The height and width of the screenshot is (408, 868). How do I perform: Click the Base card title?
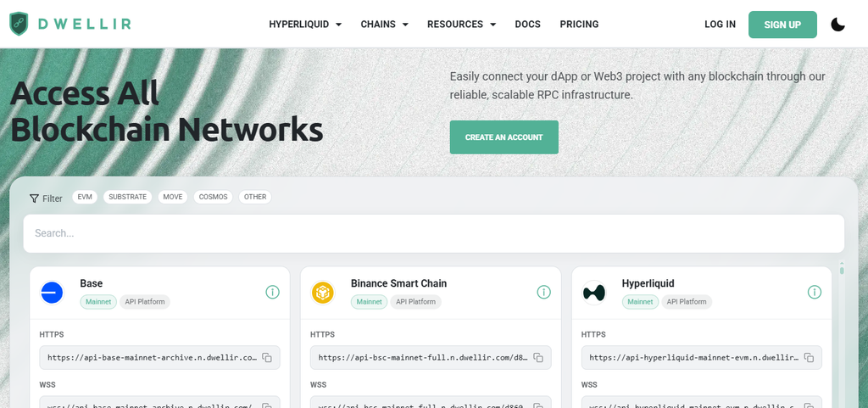92,283
